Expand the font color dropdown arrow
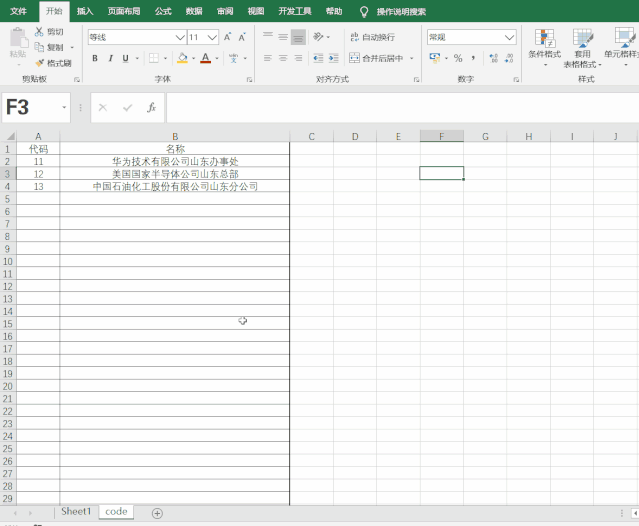The height and width of the screenshot is (526, 639). pos(217,58)
